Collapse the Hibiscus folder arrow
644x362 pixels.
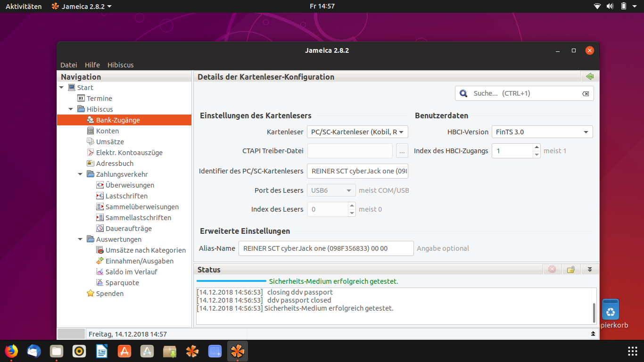click(x=71, y=109)
